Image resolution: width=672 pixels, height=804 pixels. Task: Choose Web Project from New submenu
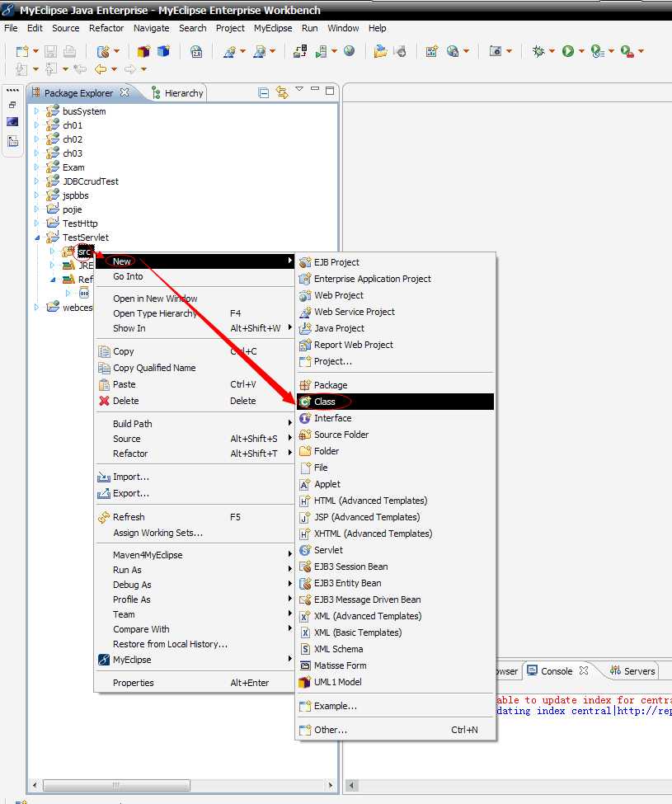(395, 295)
